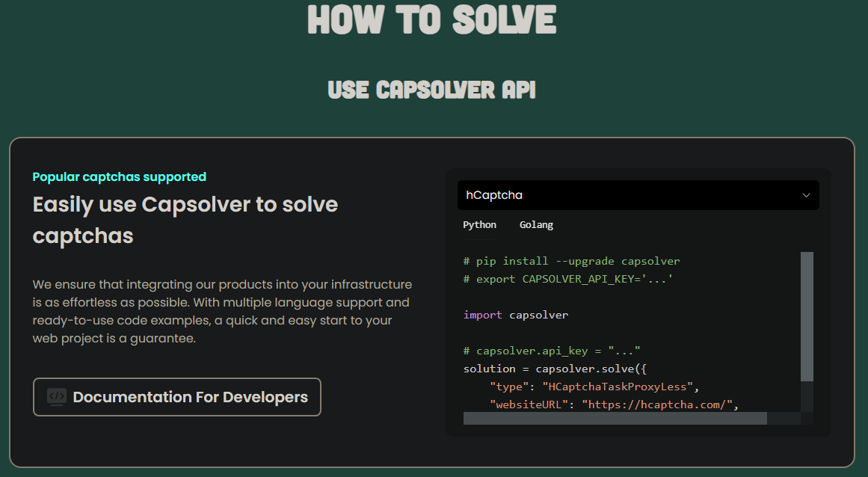
Task: Click the import capsolver code line
Action: (516, 315)
